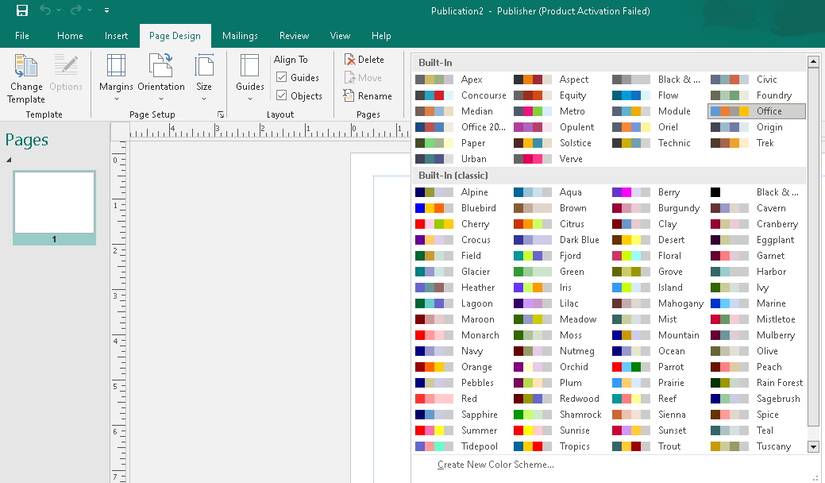Select the Opulent color scheme
This screenshot has width=825, height=483.
(557, 127)
